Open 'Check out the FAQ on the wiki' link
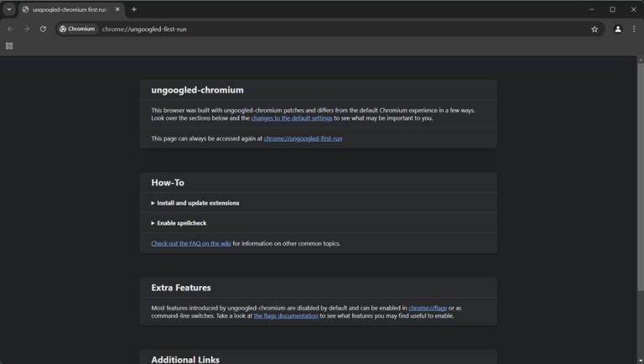The height and width of the screenshot is (364, 644). (x=191, y=243)
